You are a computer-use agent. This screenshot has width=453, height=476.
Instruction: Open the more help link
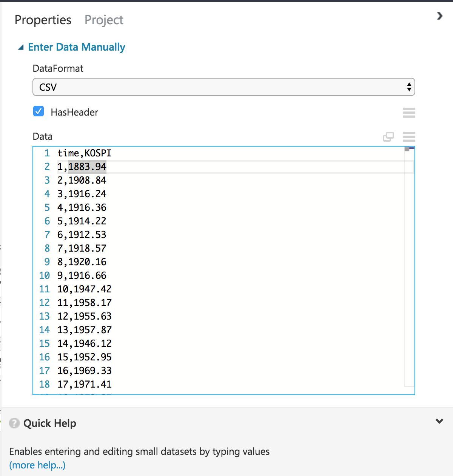[37, 465]
